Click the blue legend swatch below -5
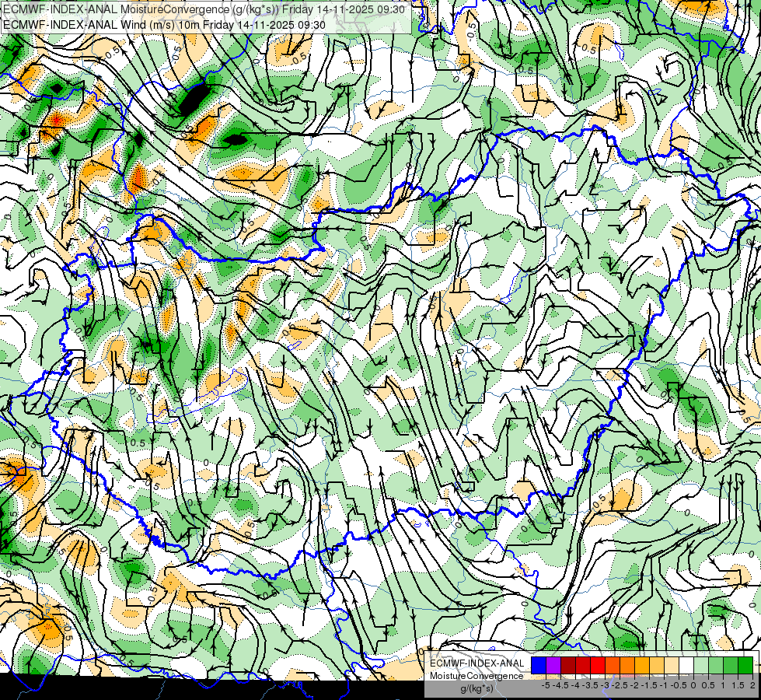The height and width of the screenshot is (700, 761). (539, 665)
